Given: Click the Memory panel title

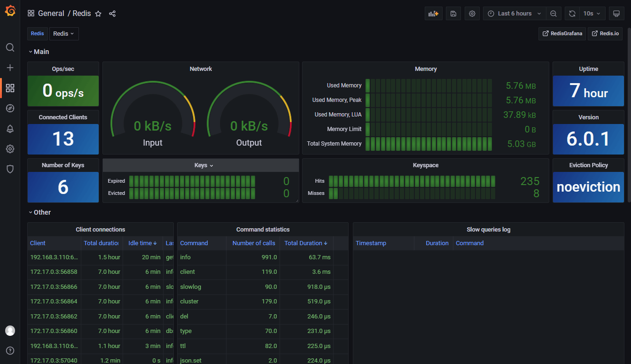Looking at the screenshot, I should 426,69.
